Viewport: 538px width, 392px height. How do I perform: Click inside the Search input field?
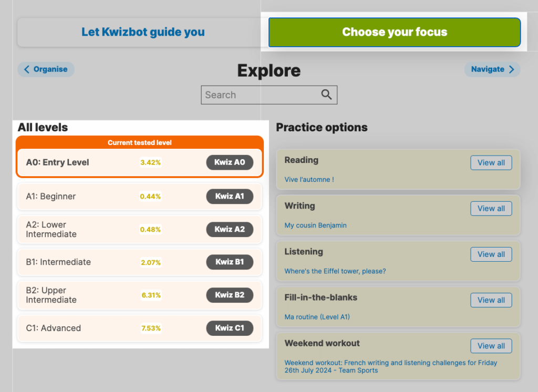260,95
